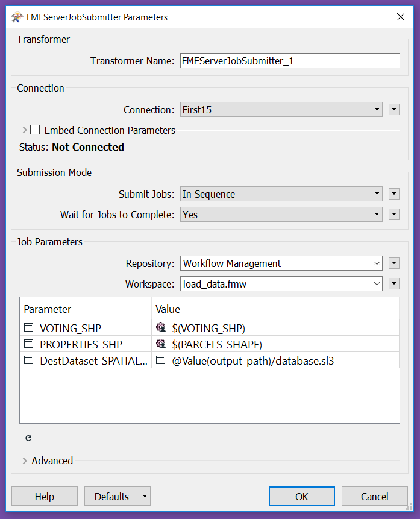Click the FME icon in the title bar
This screenshot has height=519, width=420.
point(17,17)
